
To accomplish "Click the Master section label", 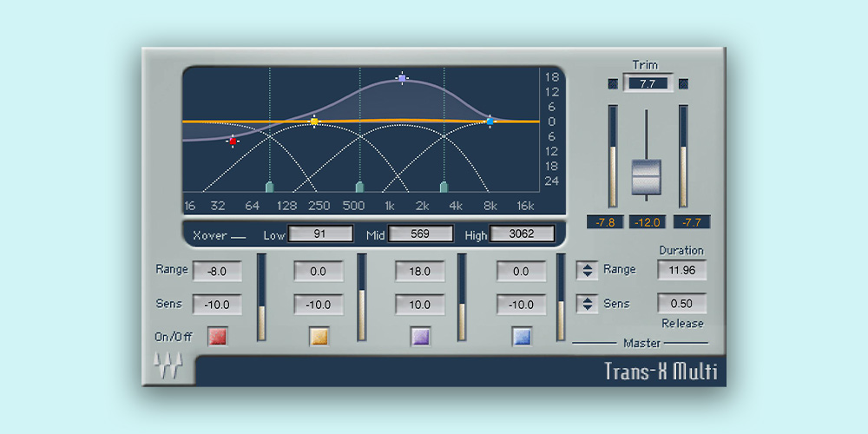I will click(x=642, y=343).
